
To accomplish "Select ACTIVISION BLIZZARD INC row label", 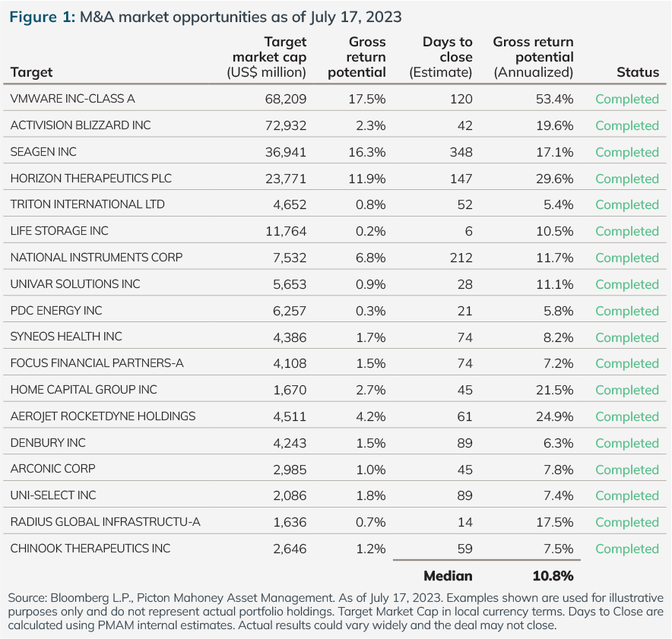I will (81, 125).
